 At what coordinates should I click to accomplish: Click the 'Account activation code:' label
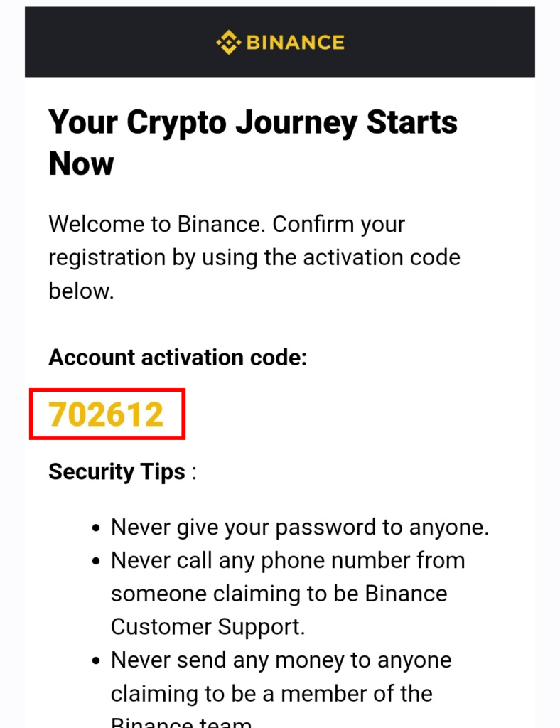(x=178, y=358)
